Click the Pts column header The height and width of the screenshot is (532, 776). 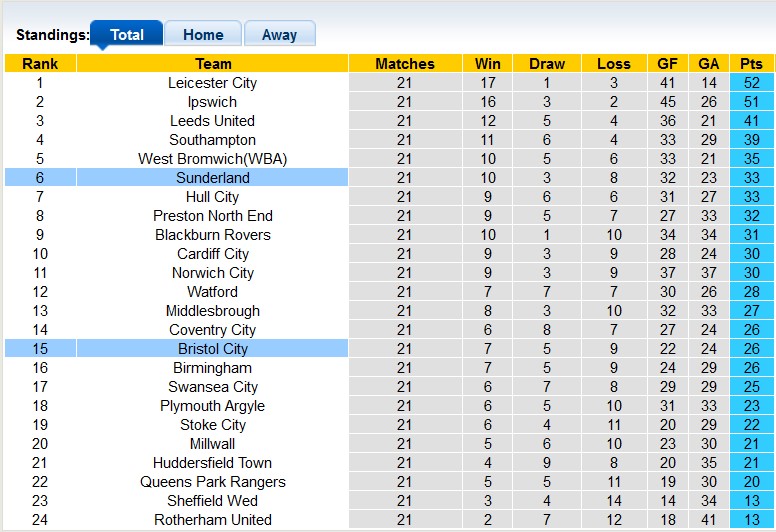coord(751,64)
